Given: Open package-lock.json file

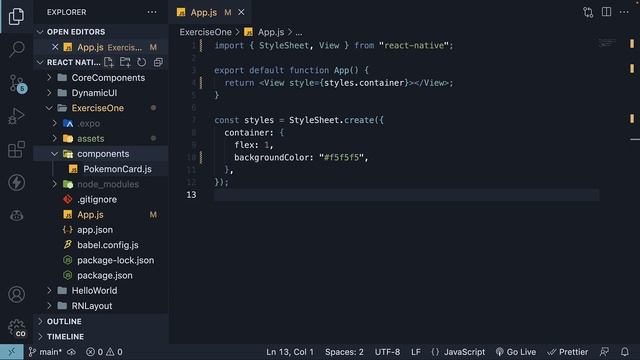Looking at the screenshot, I should [x=100, y=260].
